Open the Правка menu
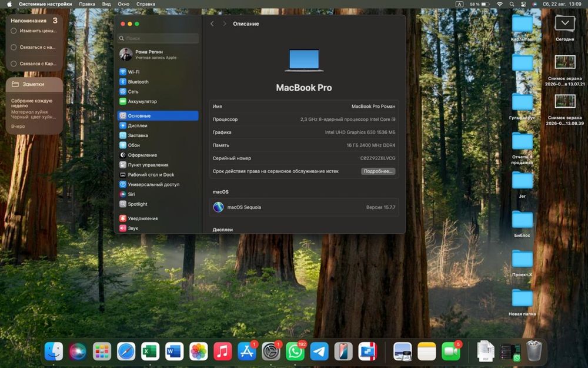 coord(87,4)
